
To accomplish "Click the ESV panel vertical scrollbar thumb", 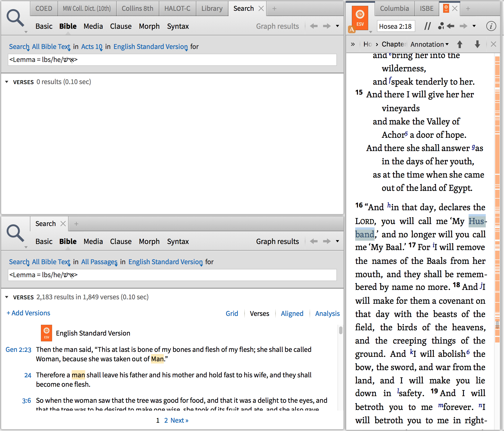I will pos(497,324).
